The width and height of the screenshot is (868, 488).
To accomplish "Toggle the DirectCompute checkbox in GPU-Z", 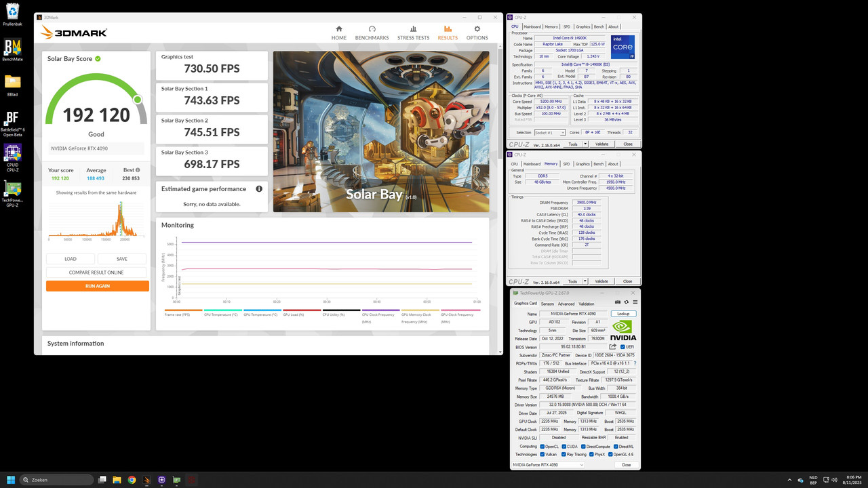I will (x=583, y=447).
